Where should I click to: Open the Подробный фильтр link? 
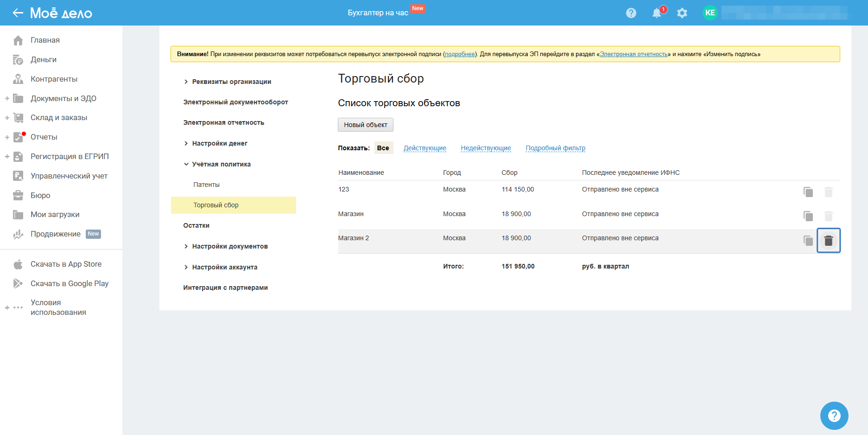pyautogui.click(x=555, y=148)
